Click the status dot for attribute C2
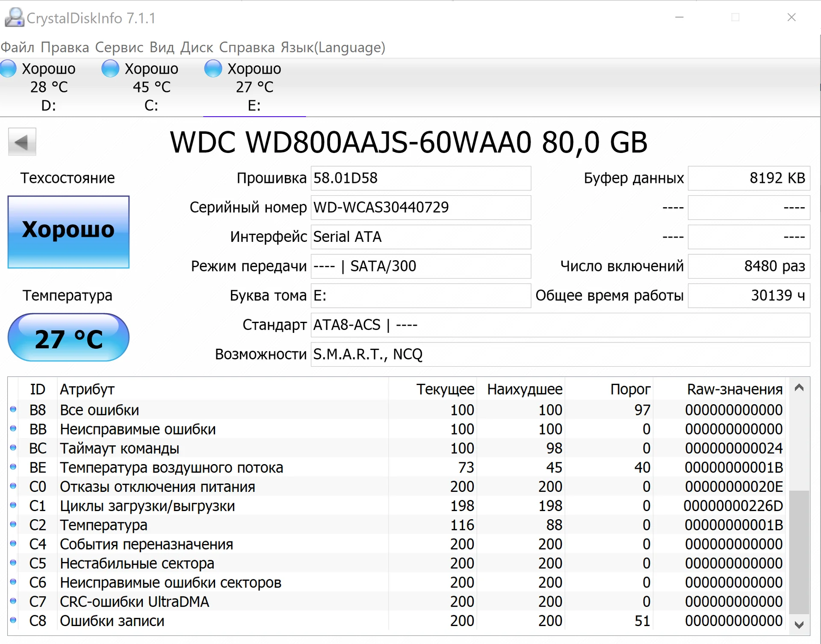This screenshot has height=644, width=821. click(13, 524)
